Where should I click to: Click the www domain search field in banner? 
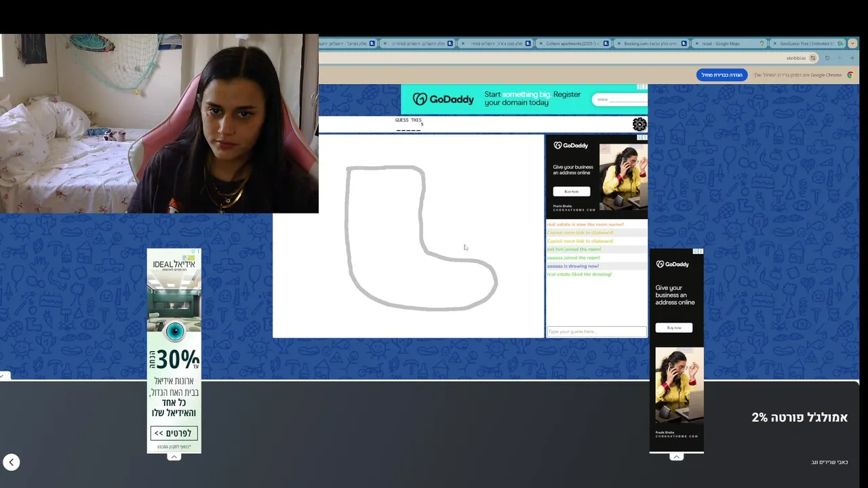[x=620, y=100]
